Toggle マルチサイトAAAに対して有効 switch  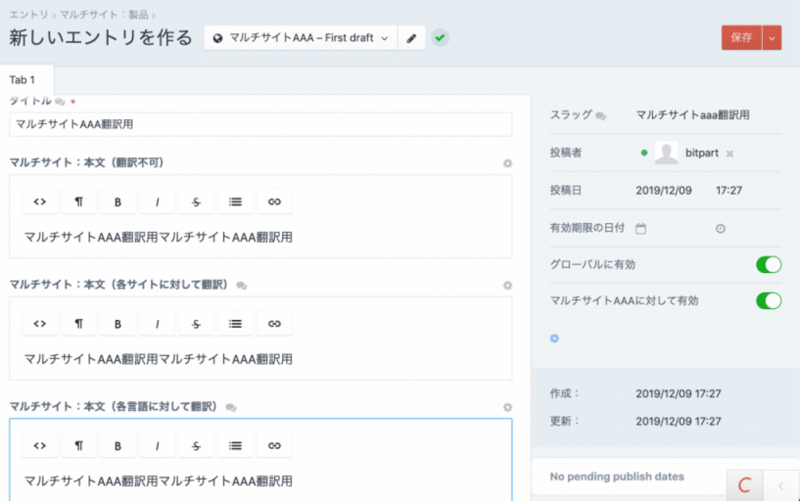coord(768,300)
